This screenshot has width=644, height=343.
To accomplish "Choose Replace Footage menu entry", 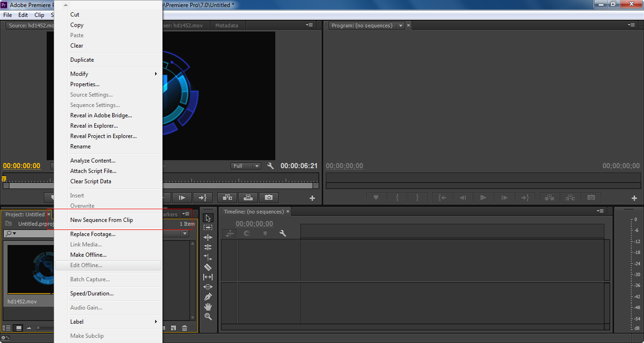I will click(x=108, y=234).
